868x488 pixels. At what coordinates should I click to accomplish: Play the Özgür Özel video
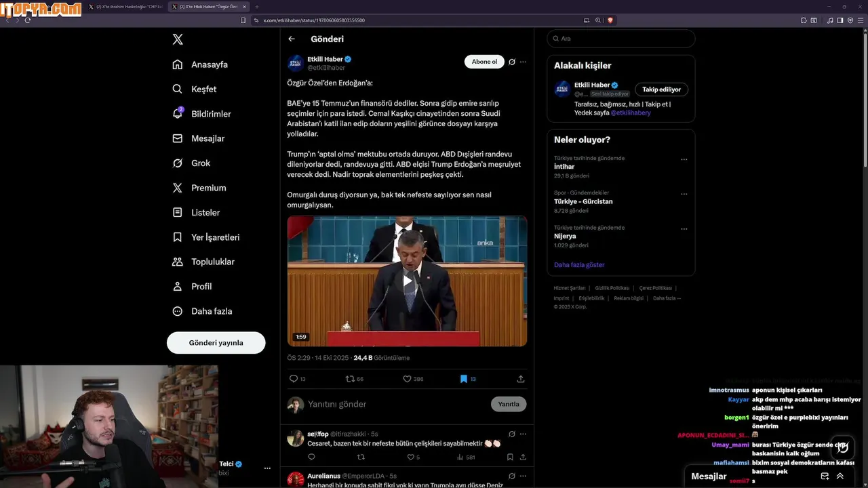coord(407,281)
